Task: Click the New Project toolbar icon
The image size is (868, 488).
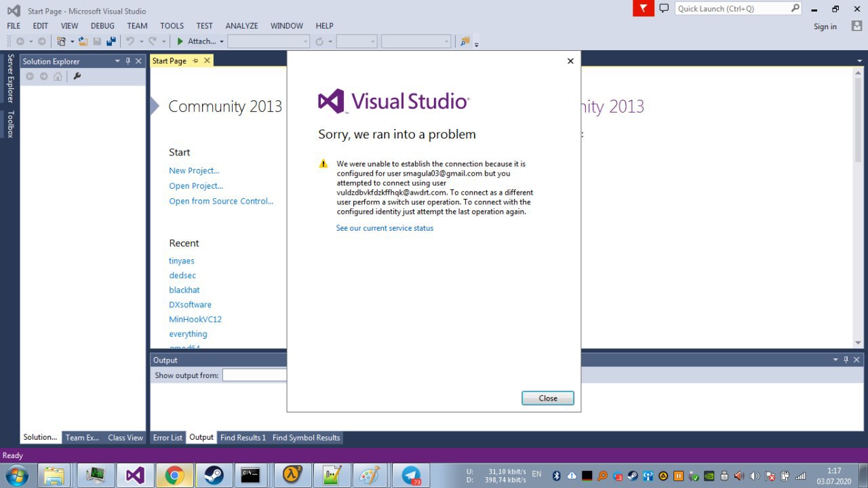Action: (62, 41)
